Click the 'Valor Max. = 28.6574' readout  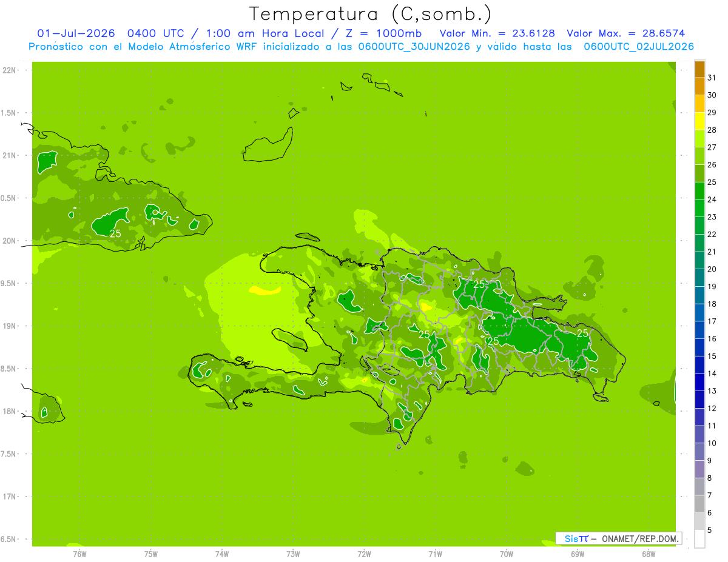(x=626, y=33)
